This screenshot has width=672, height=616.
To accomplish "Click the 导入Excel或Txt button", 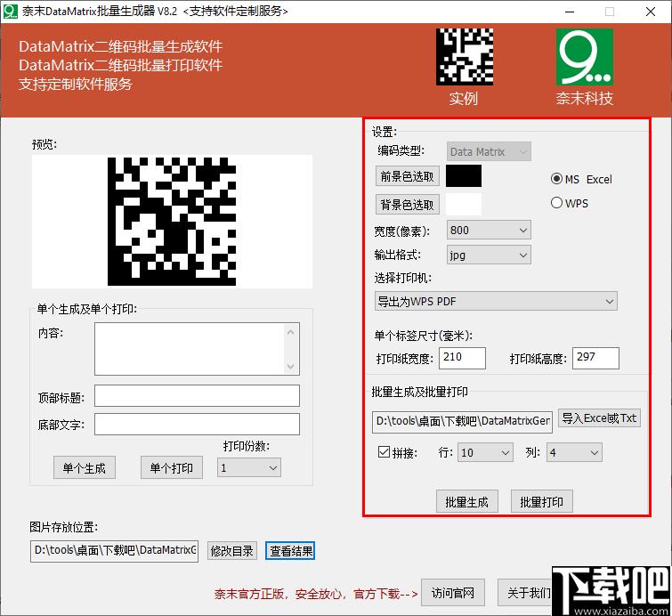I will pyautogui.click(x=599, y=418).
